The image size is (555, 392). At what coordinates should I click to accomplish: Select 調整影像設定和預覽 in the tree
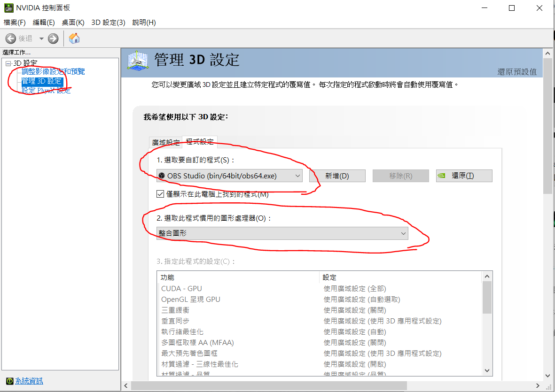[x=53, y=72]
